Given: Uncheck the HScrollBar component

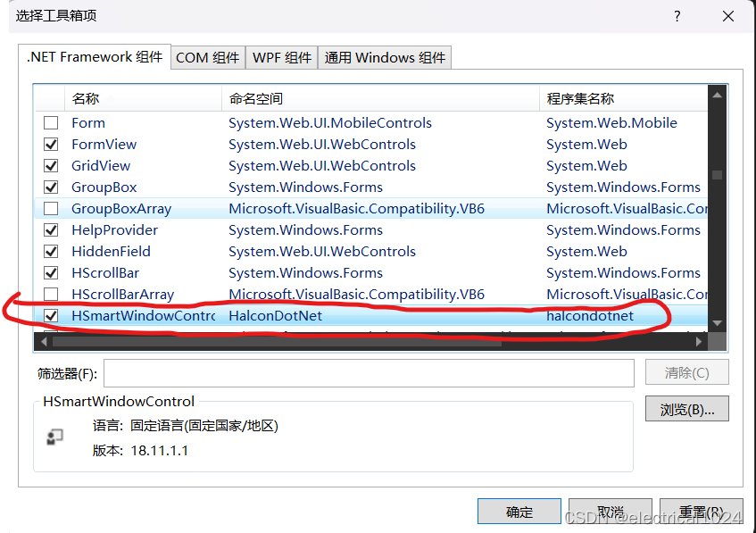Looking at the screenshot, I should point(51,272).
